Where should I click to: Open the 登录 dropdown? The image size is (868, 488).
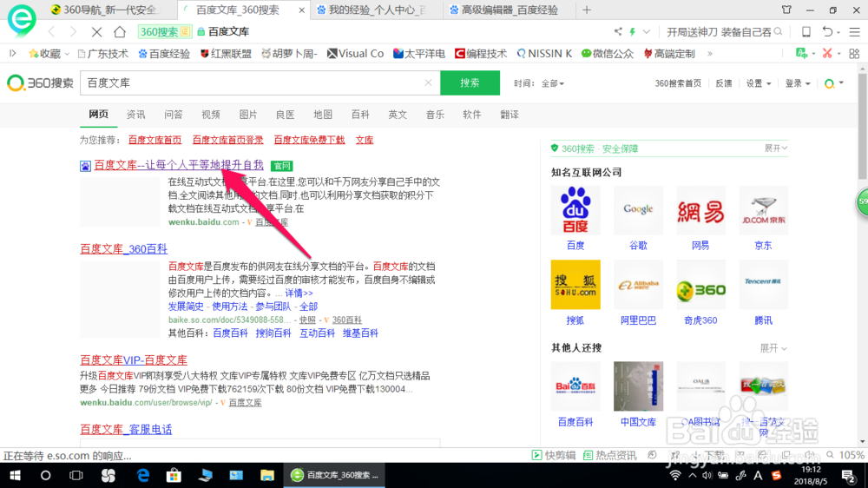click(798, 83)
